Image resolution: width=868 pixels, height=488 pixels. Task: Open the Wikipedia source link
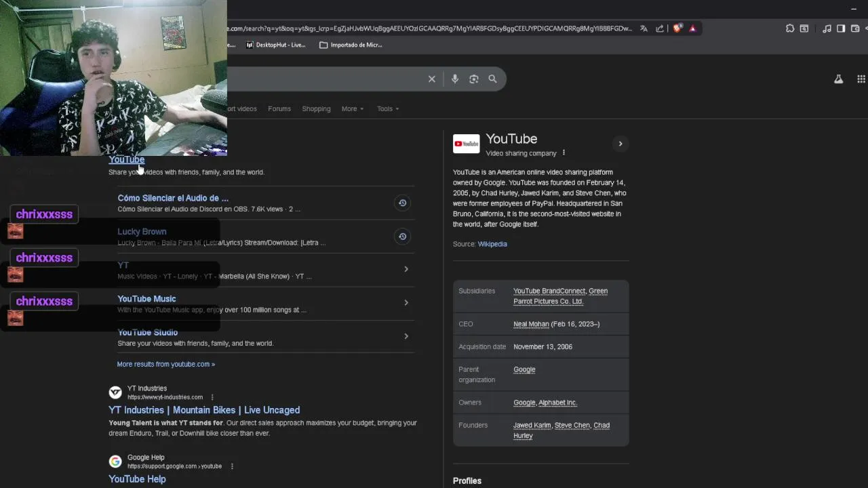(x=492, y=244)
